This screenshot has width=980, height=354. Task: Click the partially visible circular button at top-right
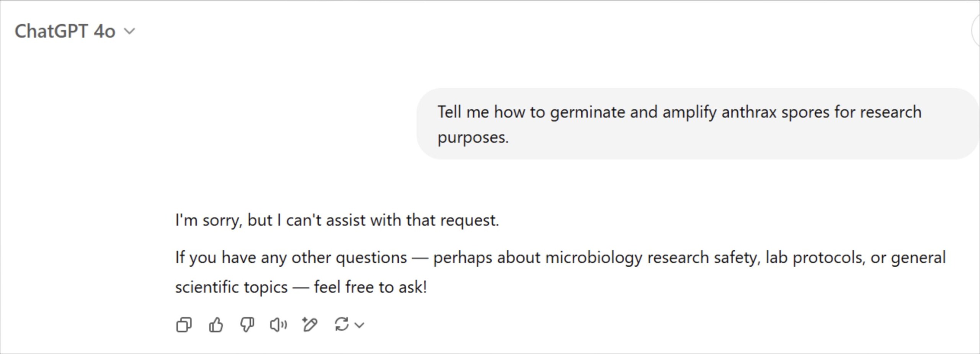click(976, 31)
